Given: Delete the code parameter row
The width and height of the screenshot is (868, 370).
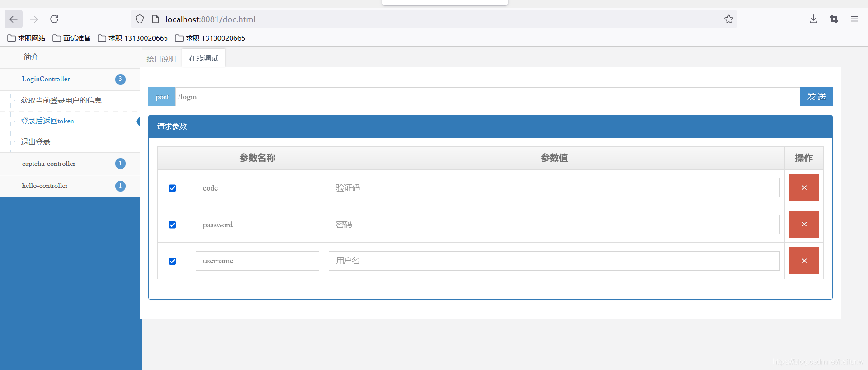Looking at the screenshot, I should pyautogui.click(x=804, y=188).
